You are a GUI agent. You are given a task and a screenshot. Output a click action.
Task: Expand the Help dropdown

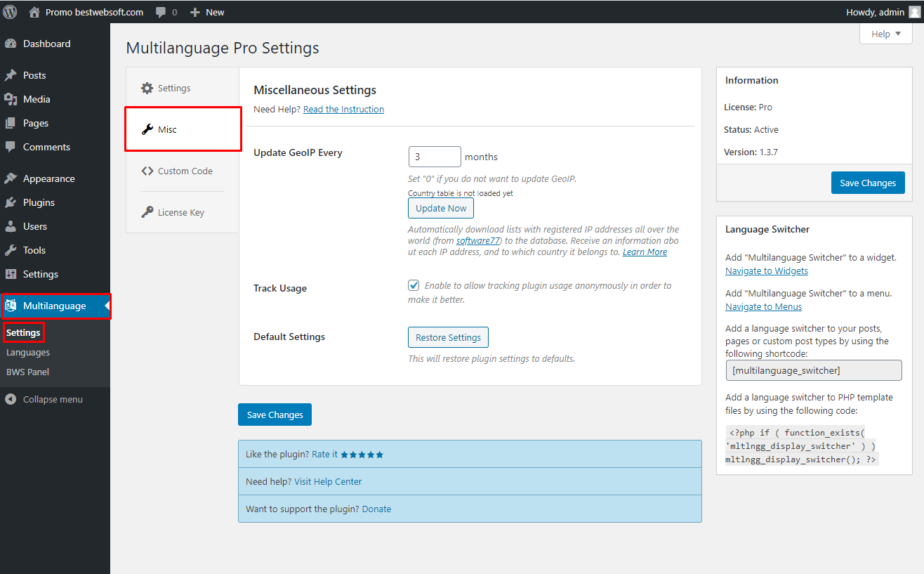885,34
